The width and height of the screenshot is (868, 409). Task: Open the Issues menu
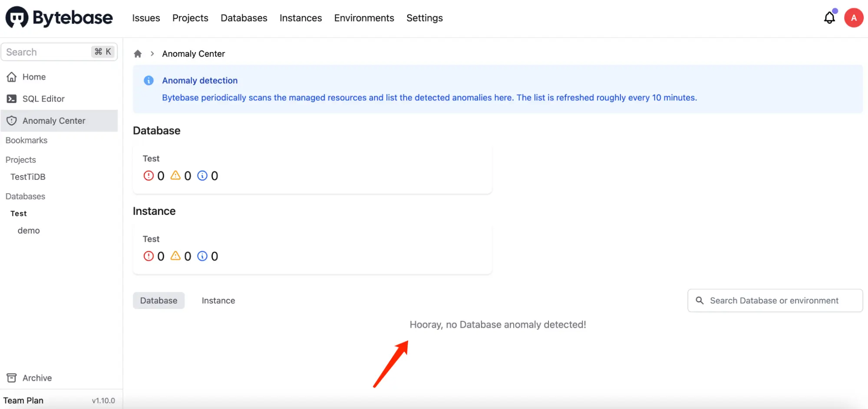(x=146, y=18)
